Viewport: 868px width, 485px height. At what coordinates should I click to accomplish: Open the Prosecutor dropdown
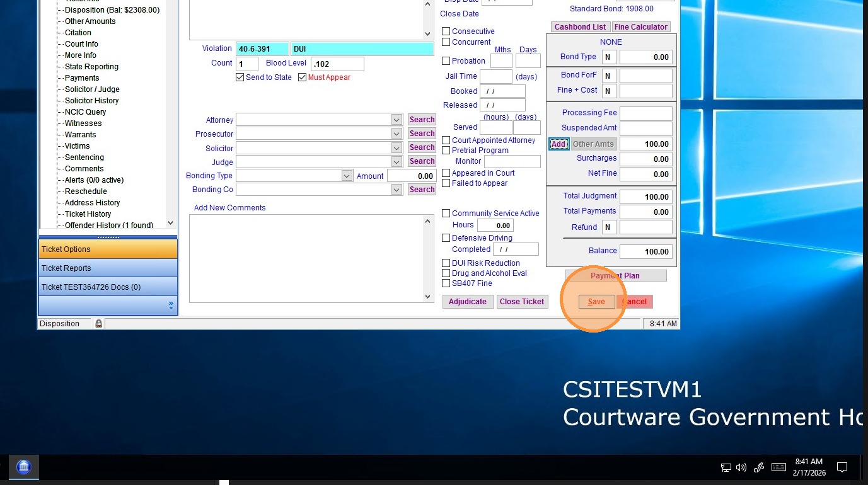[x=396, y=134]
